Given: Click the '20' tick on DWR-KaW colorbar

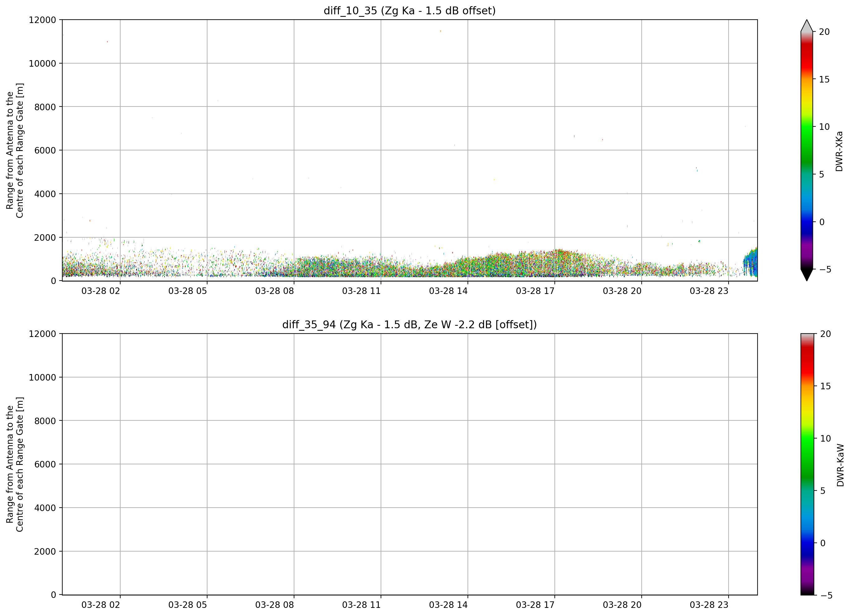Looking at the screenshot, I should [x=825, y=334].
